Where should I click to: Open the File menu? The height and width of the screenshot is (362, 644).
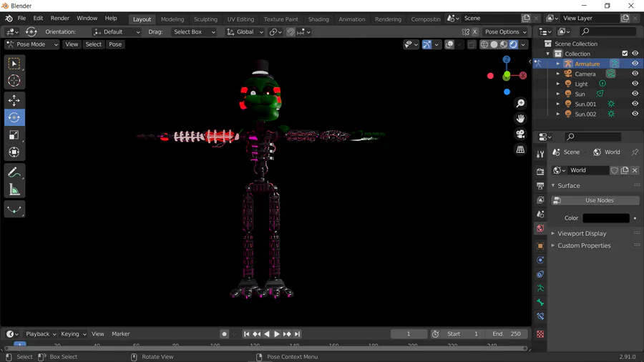coord(21,18)
